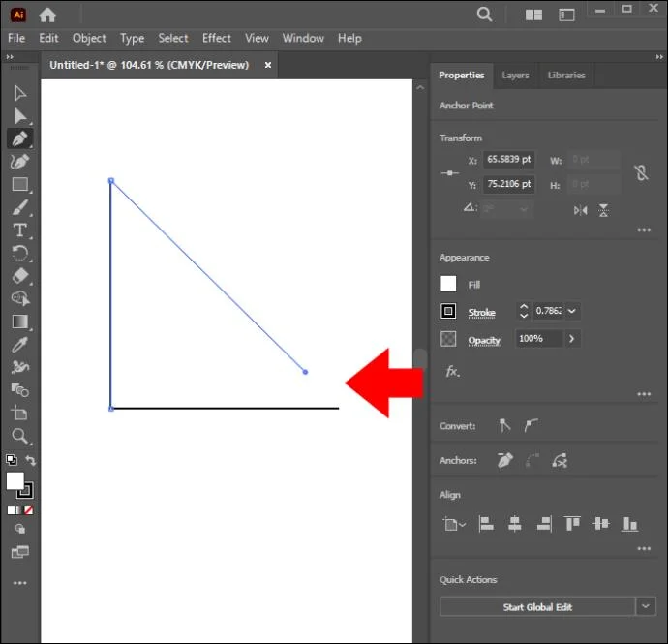This screenshot has width=668, height=644.
Task: Open the Object menu
Action: (x=89, y=38)
